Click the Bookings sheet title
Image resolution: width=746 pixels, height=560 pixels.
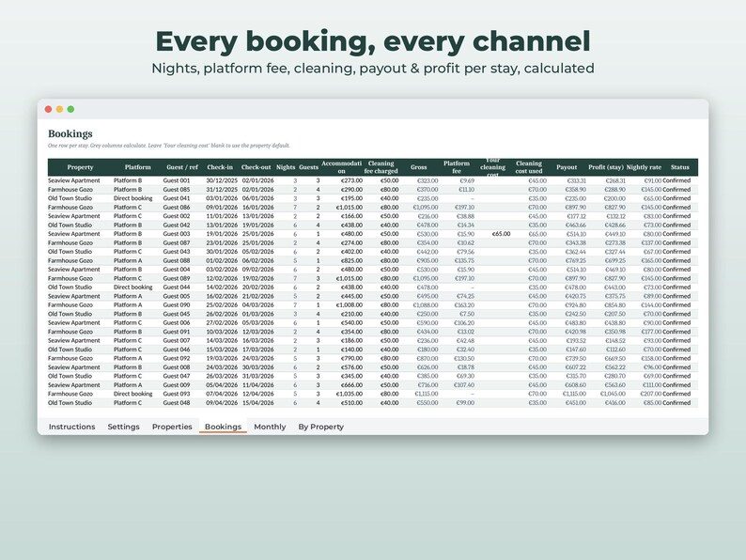(70, 133)
